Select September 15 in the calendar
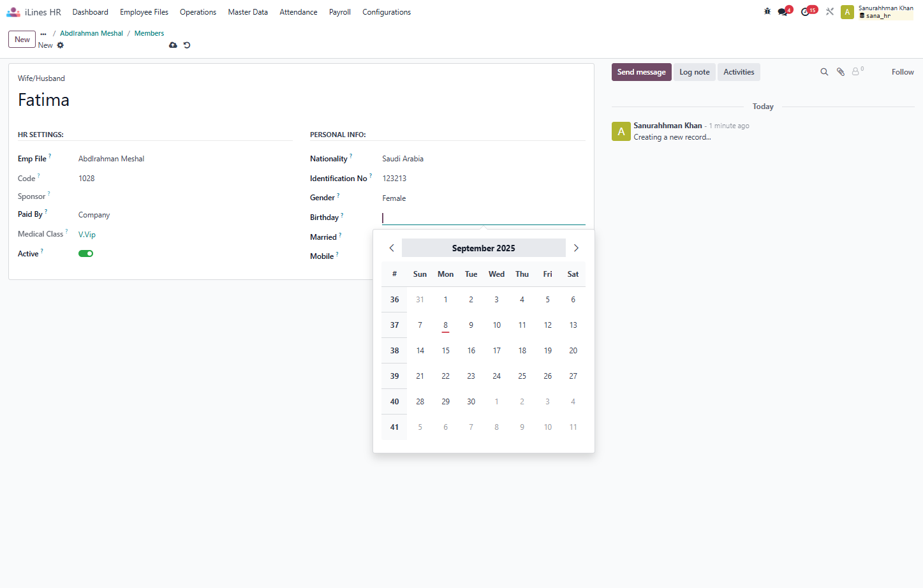The image size is (923, 588). (x=446, y=351)
